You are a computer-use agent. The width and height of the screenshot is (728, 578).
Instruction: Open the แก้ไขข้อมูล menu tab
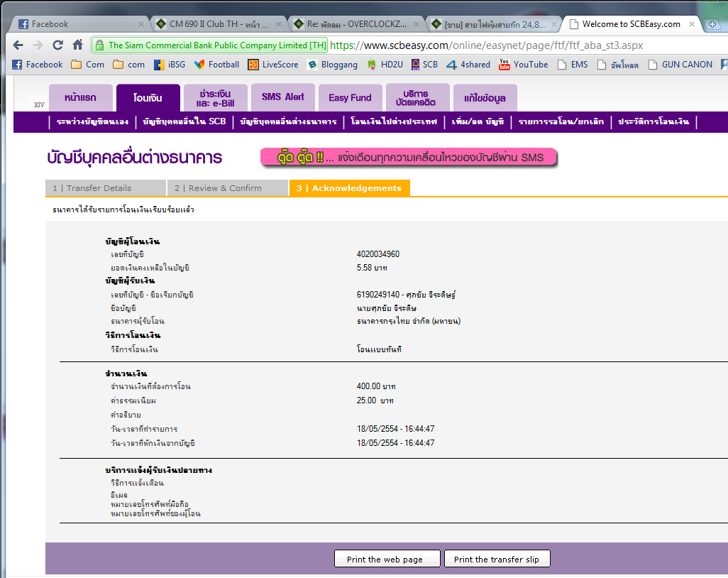[485, 97]
